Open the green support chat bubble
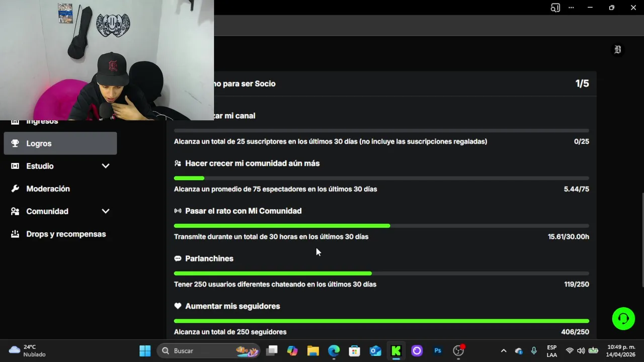Image resolution: width=644 pixels, height=362 pixels. 623,319
